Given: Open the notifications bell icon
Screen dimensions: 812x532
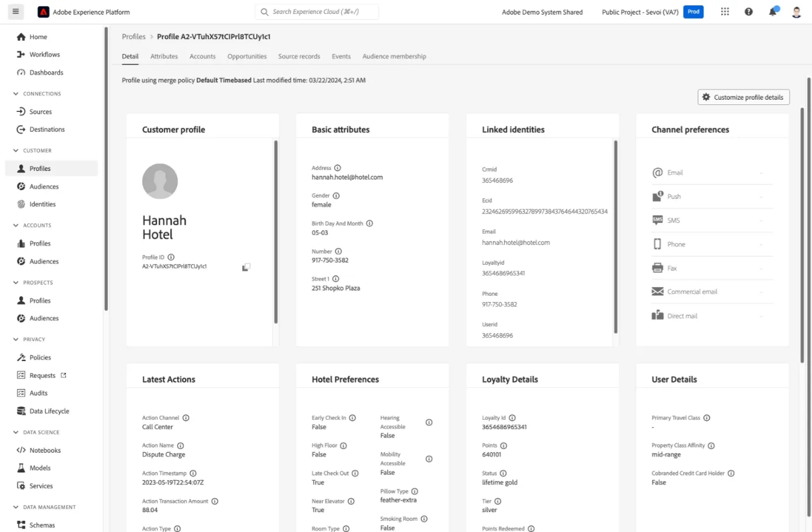Looking at the screenshot, I should [773, 12].
